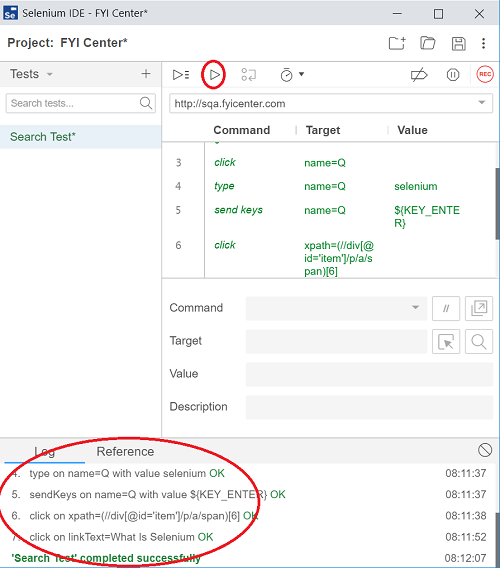
Task: Open the Command combo box
Action: 337,308
